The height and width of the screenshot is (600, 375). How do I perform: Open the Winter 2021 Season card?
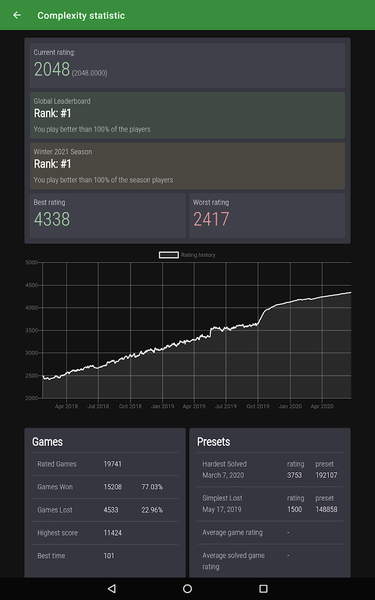point(188,166)
